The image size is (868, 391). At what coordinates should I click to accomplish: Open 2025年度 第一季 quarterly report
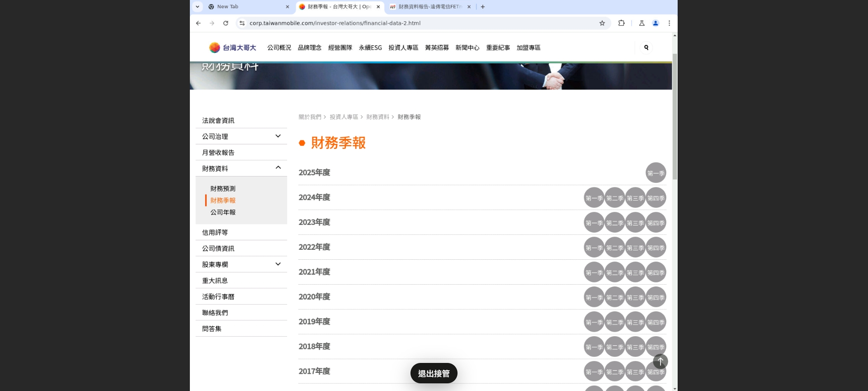click(656, 173)
